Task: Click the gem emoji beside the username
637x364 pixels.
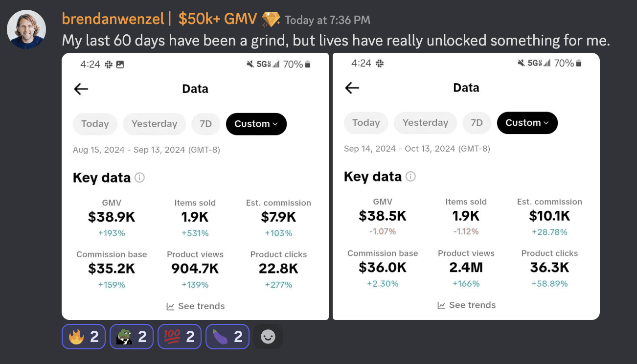Action: click(x=271, y=19)
